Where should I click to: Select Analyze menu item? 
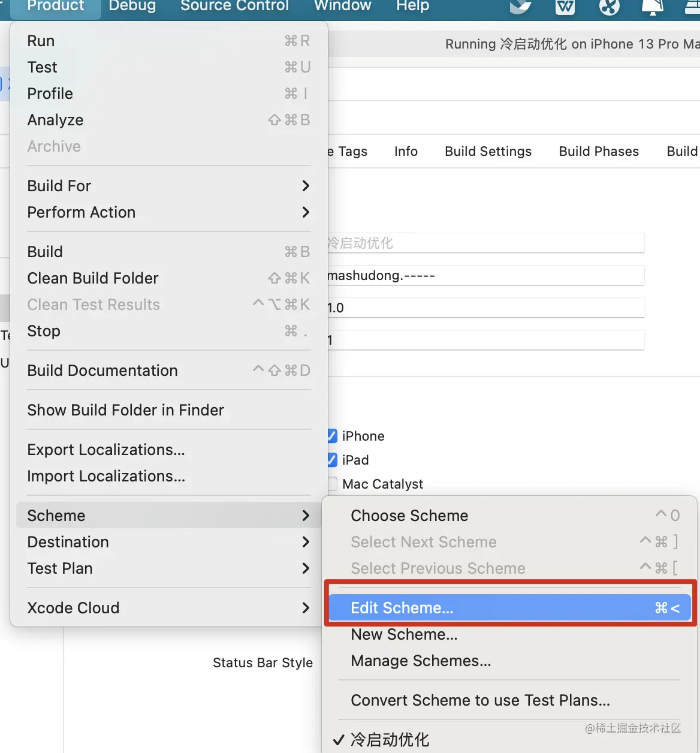click(x=169, y=120)
